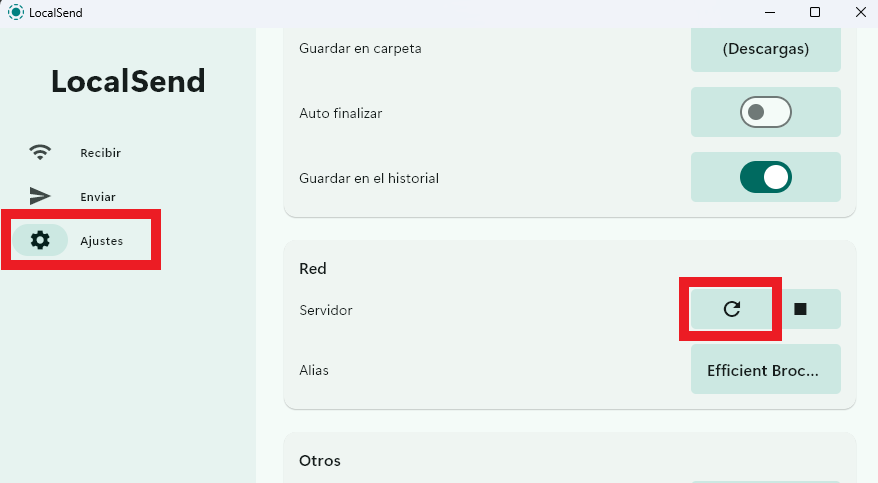The width and height of the screenshot is (878, 483).
Task: Minimize the LocalSend window
Action: (770, 12)
